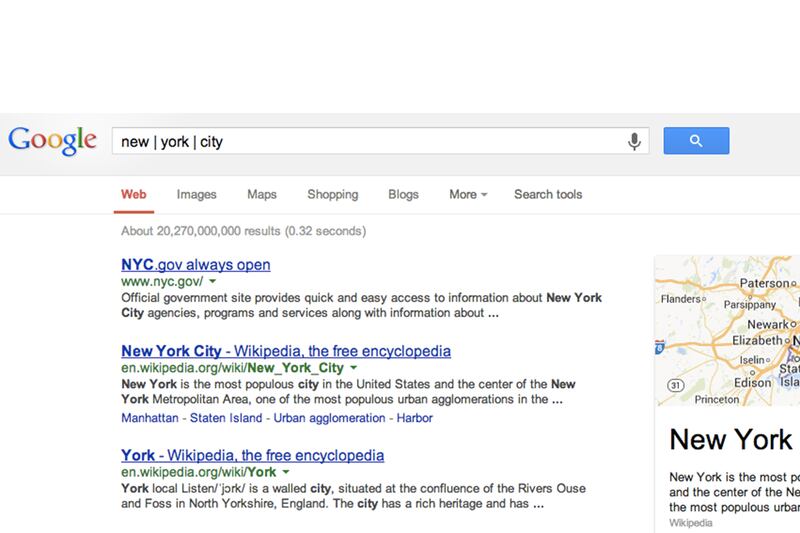The width and height of the screenshot is (800, 533).
Task: Open the York Wikipedia result
Action: [252, 455]
